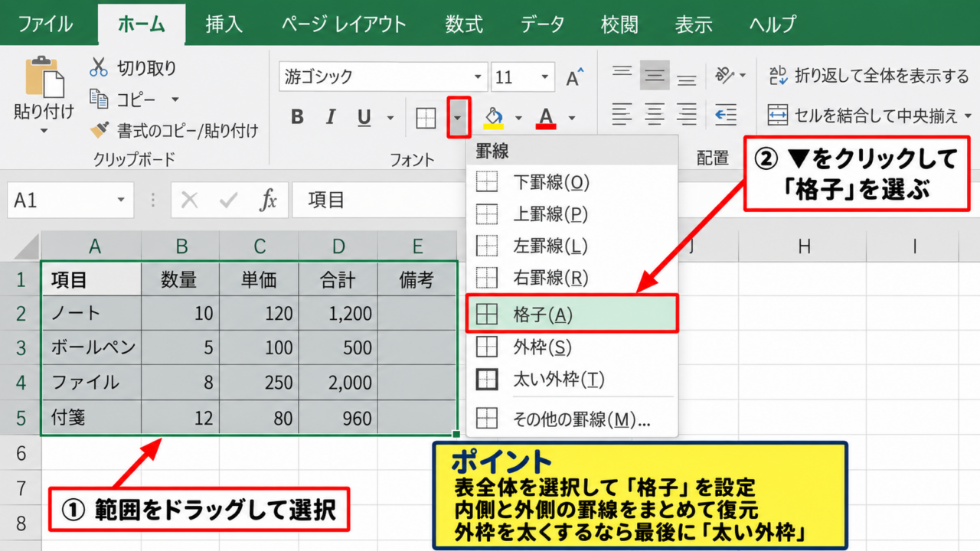Click 折り返して全体を表示する wrap text
This screenshot has height=551, width=980.
tap(868, 75)
